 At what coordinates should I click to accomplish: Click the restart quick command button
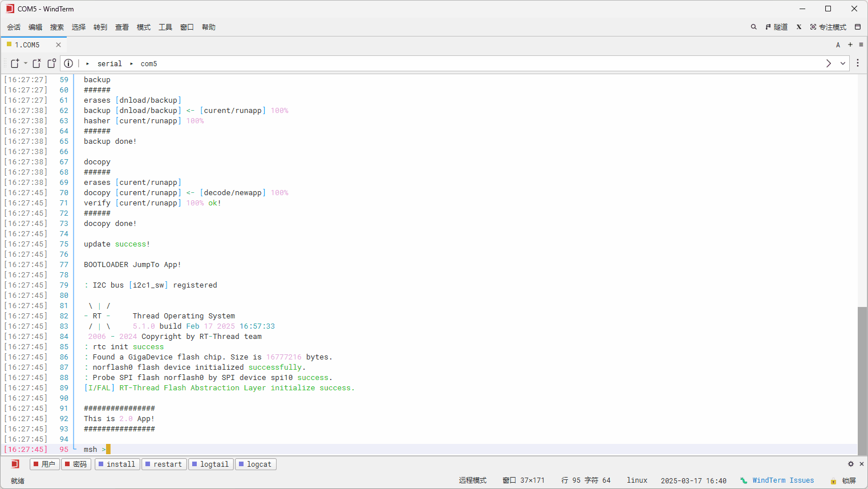pos(163,464)
